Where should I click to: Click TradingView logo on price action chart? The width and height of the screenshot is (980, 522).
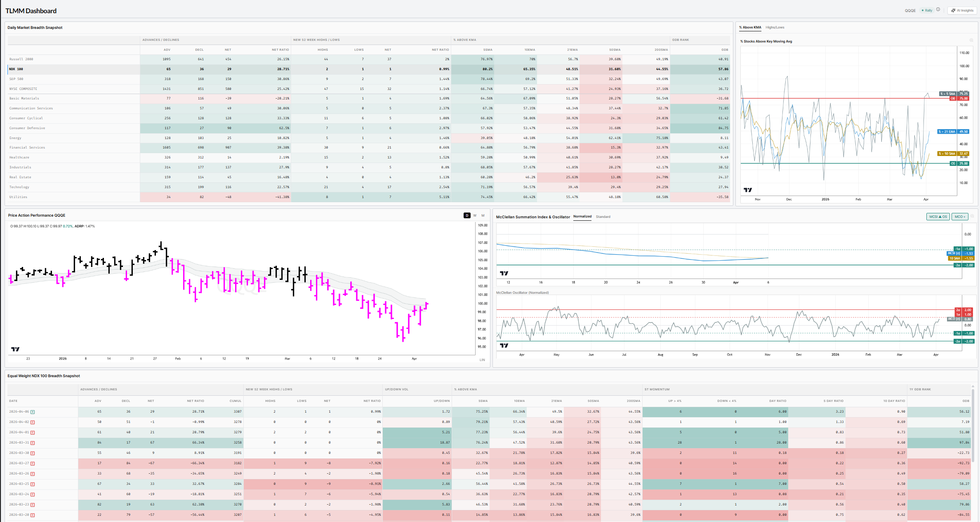tap(15, 349)
